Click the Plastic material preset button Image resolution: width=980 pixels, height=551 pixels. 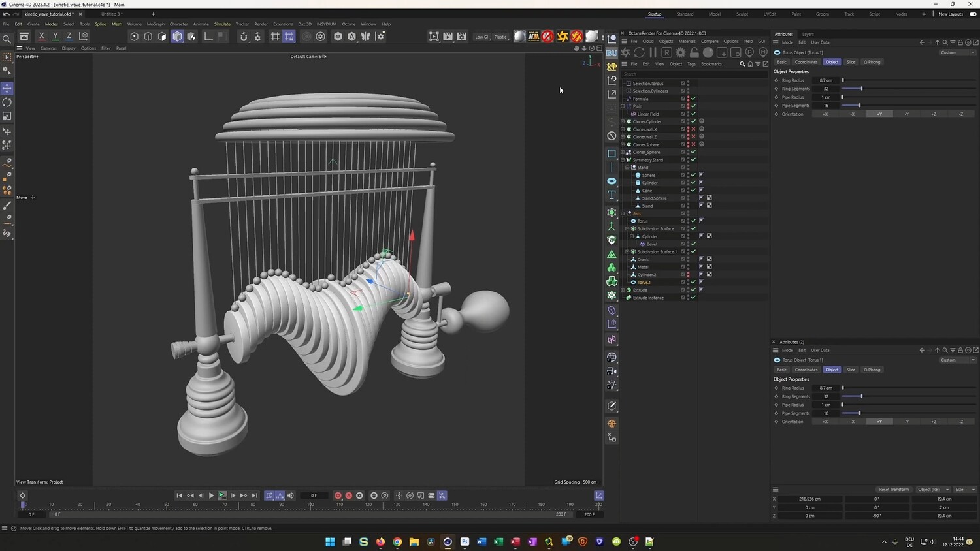click(x=500, y=37)
